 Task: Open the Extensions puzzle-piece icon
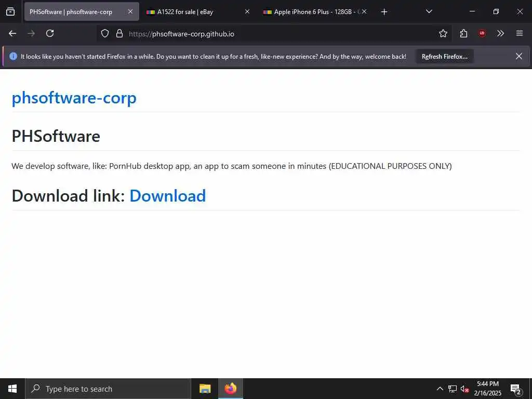tap(463, 33)
